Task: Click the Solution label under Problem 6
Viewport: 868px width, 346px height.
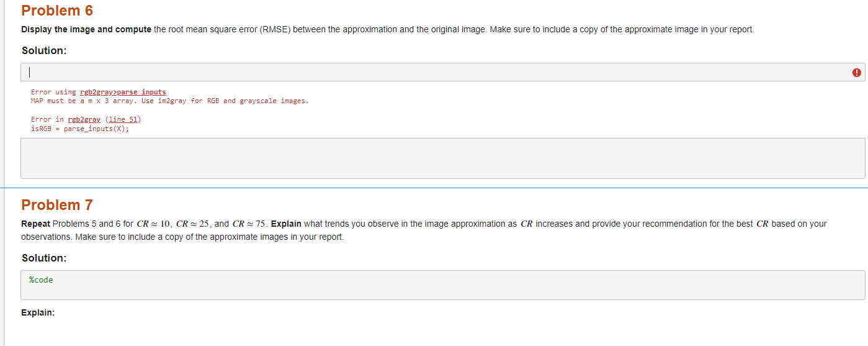Action: [44, 50]
